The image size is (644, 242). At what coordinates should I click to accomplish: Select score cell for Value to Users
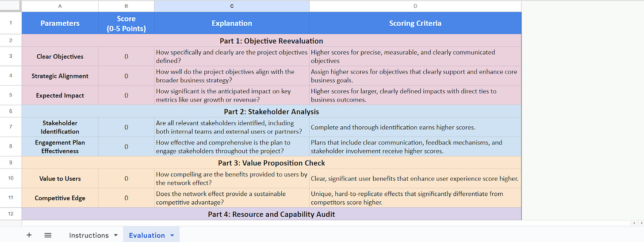pos(126,179)
